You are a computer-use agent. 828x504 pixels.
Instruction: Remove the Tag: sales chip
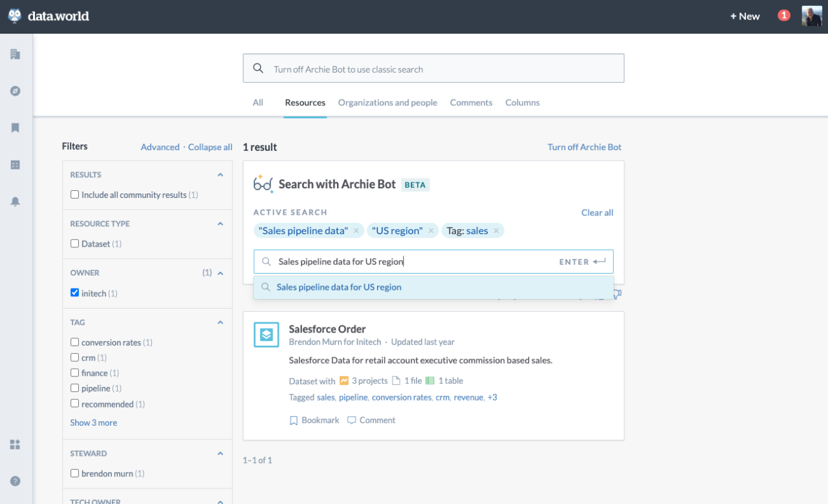[x=496, y=231]
